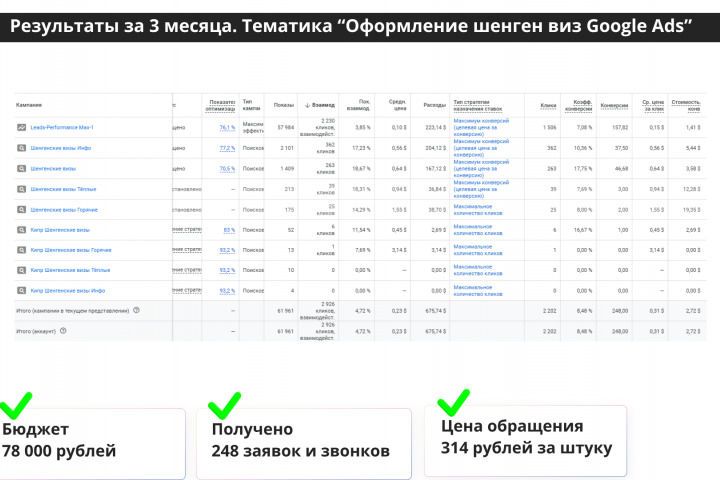This screenshot has width=720, height=480.
Task: Click the 70,5 % optimization score link
Action: click(227, 169)
